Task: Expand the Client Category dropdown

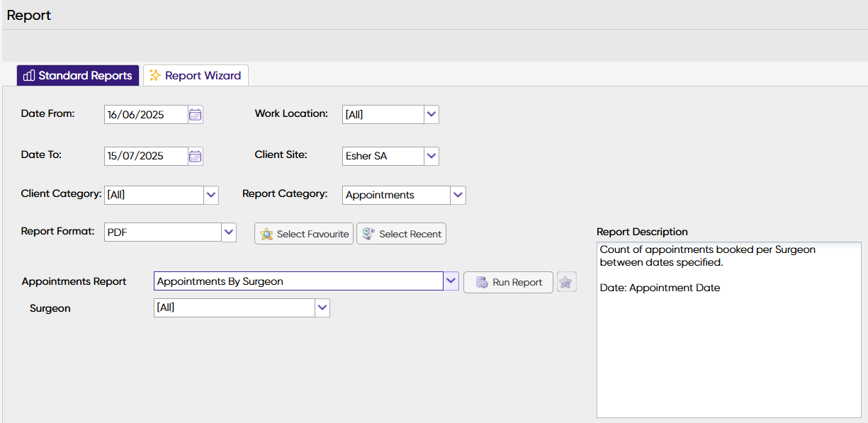Action: coord(210,195)
